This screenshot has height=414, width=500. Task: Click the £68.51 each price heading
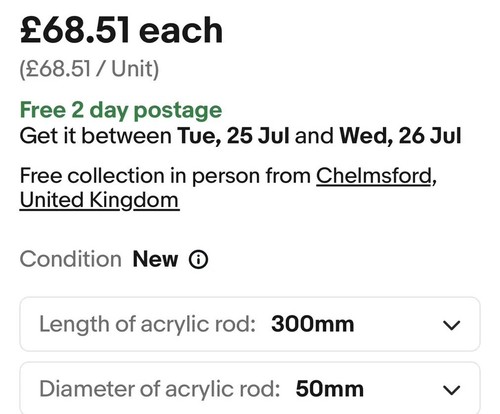(121, 31)
